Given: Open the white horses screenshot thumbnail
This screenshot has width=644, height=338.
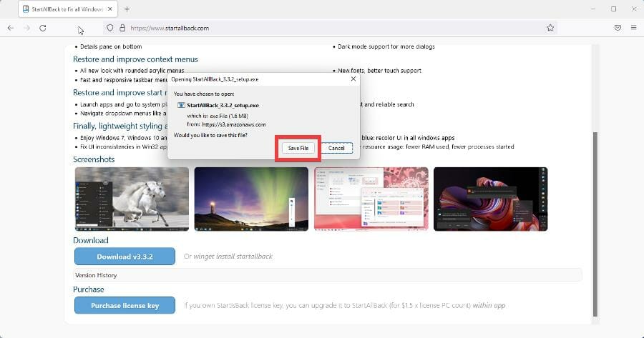Looking at the screenshot, I should (x=132, y=199).
